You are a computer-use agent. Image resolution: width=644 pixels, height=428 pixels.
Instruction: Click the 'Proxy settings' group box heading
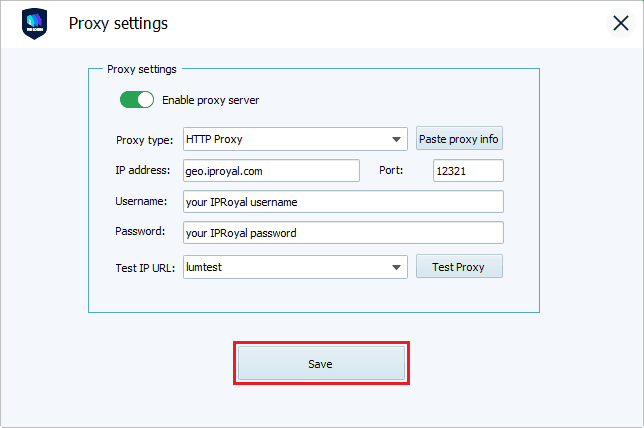click(141, 70)
